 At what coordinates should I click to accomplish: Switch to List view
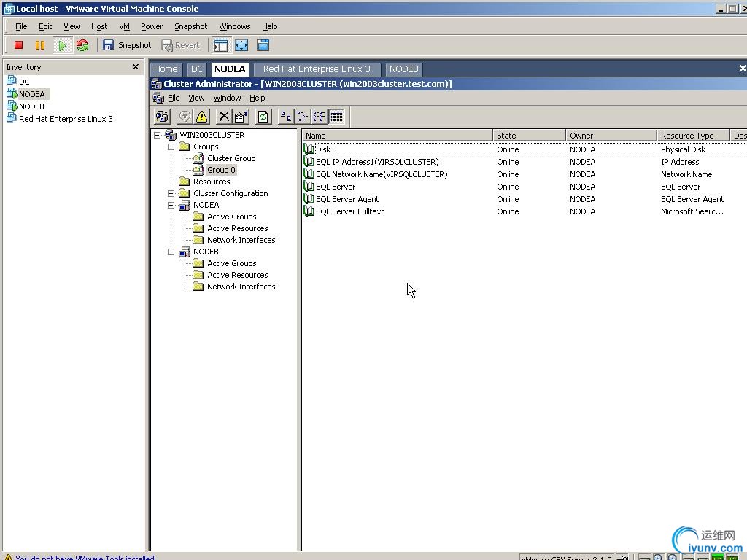click(x=319, y=116)
